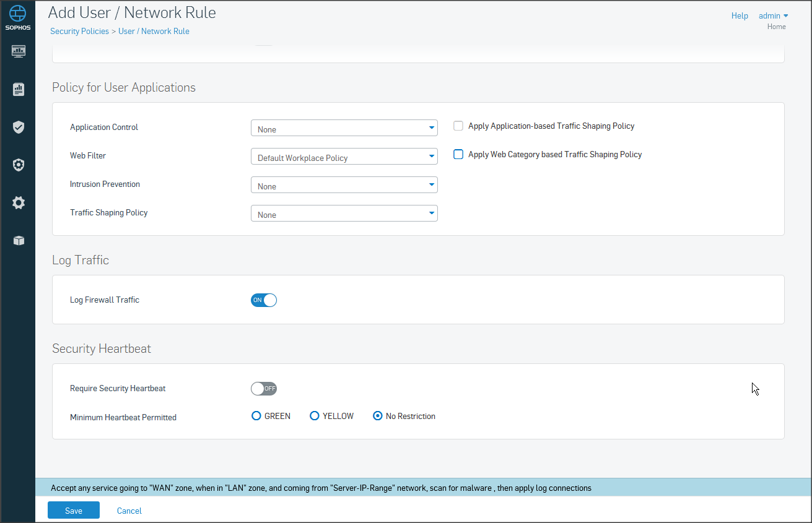
Task: Expand the Web Filter dropdown
Action: click(x=344, y=157)
